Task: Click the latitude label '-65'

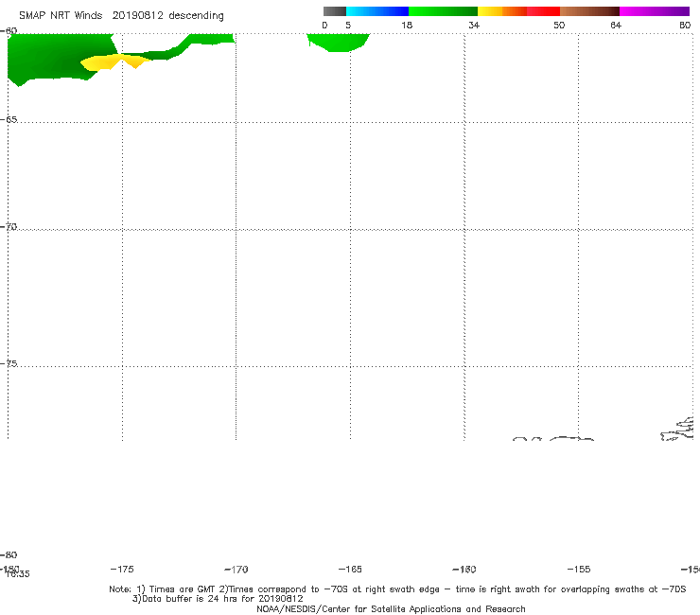Action: tap(9, 120)
